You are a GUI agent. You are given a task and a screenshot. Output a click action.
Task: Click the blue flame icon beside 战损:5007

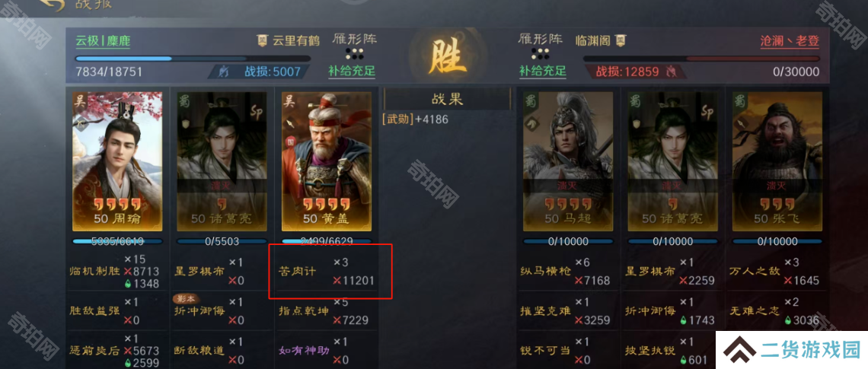click(x=225, y=72)
